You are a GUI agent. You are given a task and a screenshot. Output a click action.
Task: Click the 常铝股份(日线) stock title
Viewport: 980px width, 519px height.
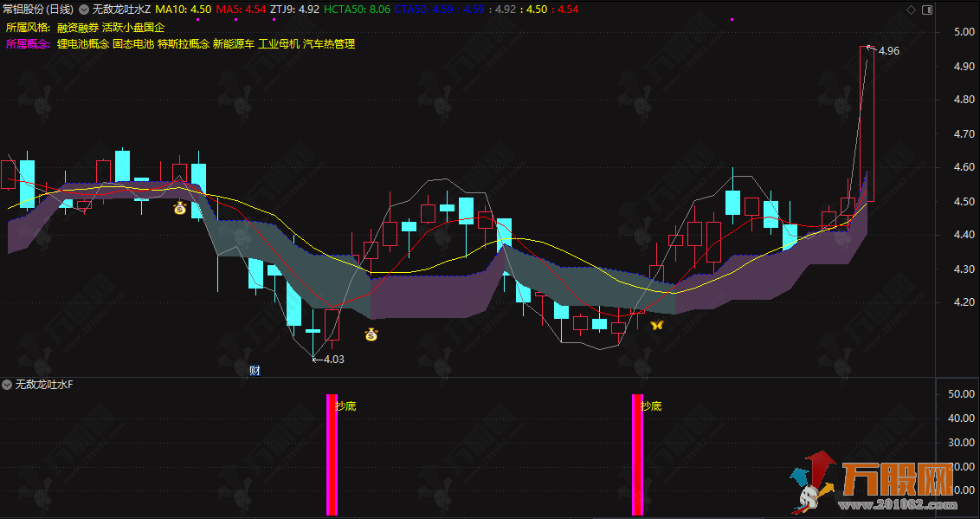coord(38,10)
